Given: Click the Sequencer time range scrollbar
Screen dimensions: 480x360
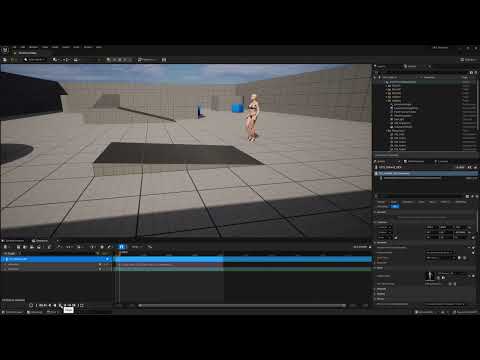Looking at the screenshot, I should click(243, 305).
